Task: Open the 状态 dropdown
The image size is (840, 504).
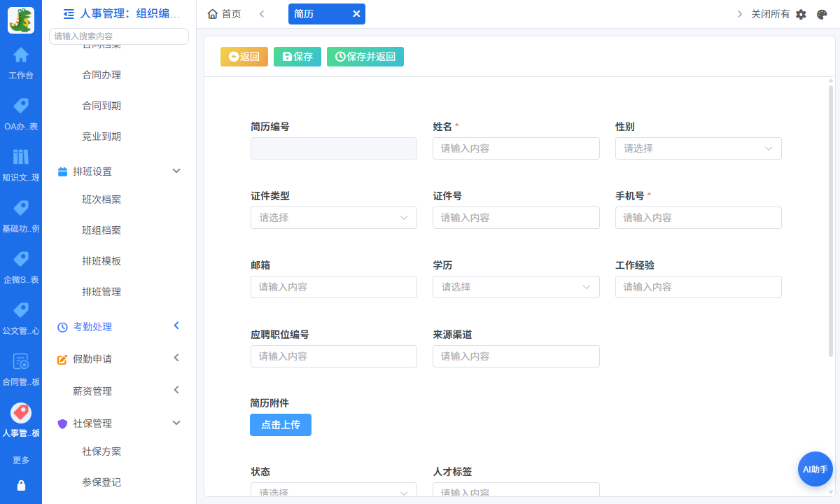Action: [334, 490]
